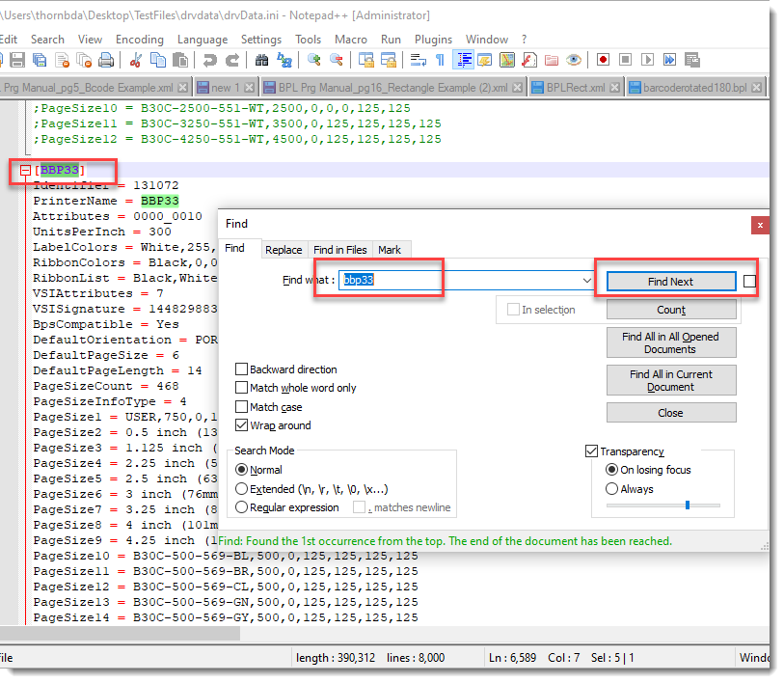Click the Save All toolbar icon
This screenshot has width=784, height=683.
[40, 60]
